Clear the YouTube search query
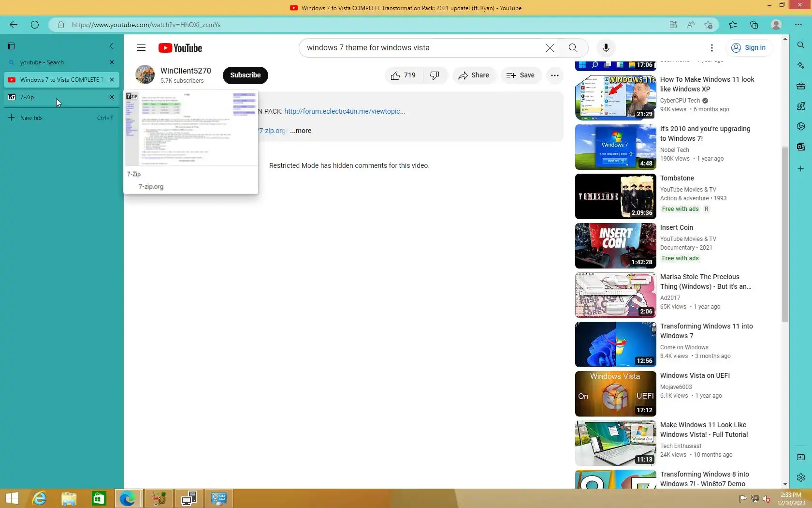 tap(550, 48)
